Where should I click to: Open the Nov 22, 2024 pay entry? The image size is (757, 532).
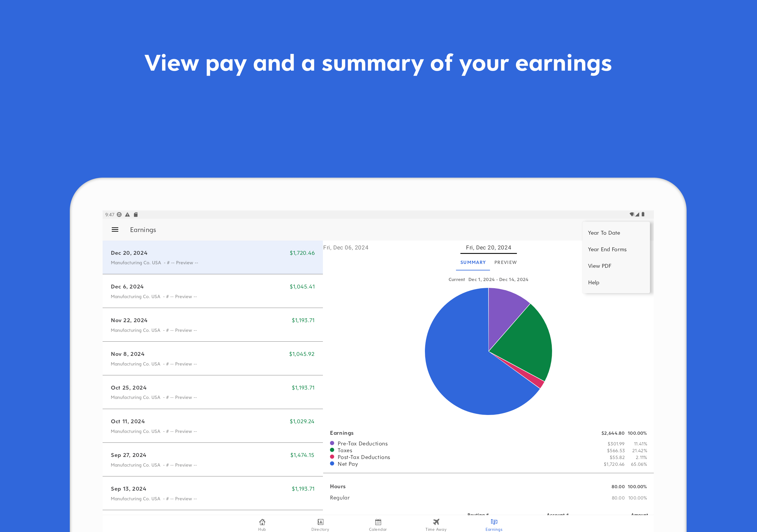[212, 325]
